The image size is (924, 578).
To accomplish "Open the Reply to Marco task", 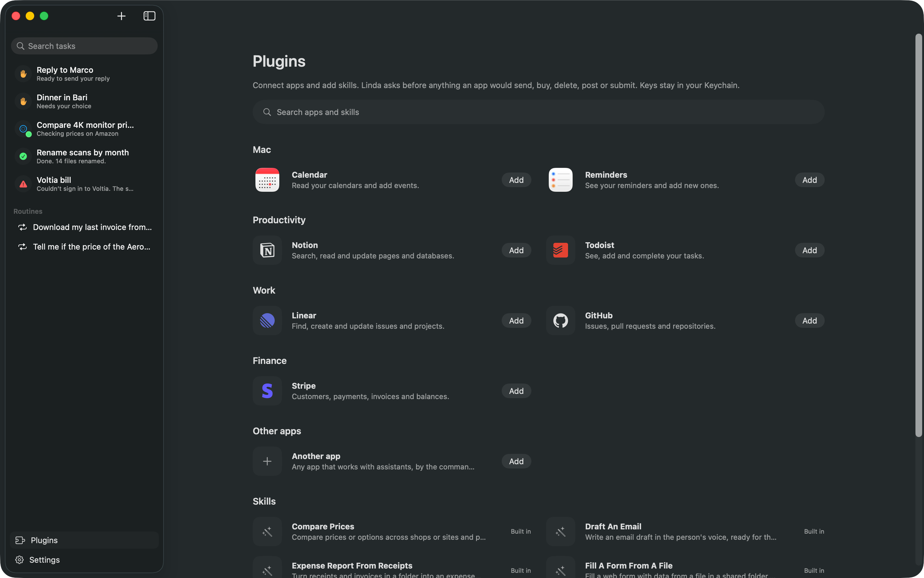I will point(84,74).
